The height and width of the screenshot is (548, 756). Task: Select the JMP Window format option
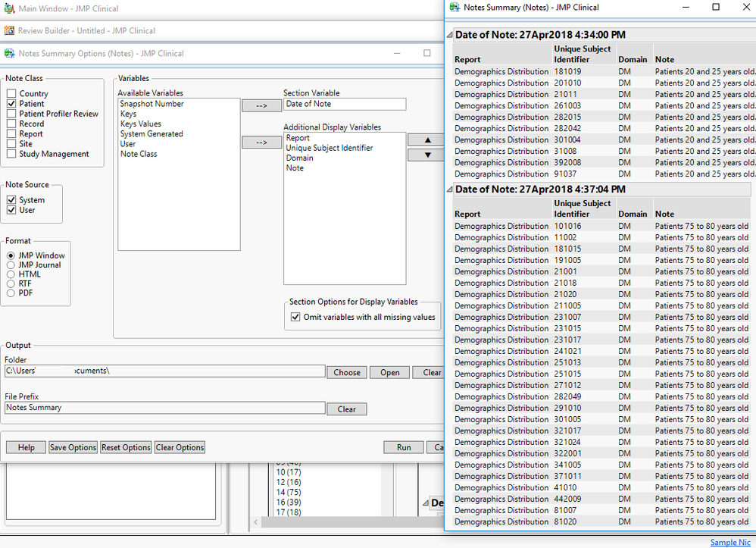point(11,255)
